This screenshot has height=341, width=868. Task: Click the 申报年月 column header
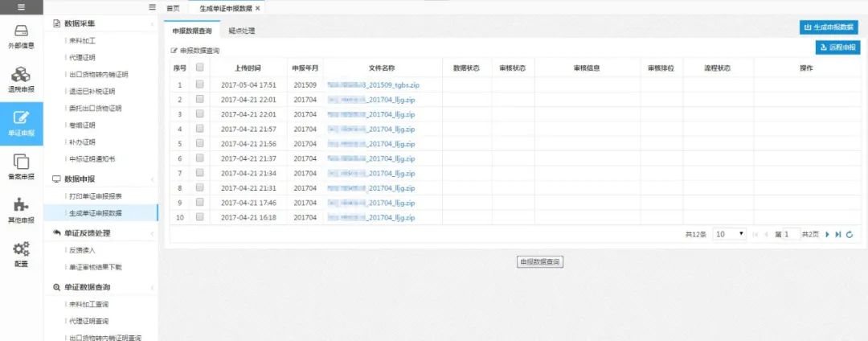305,68
